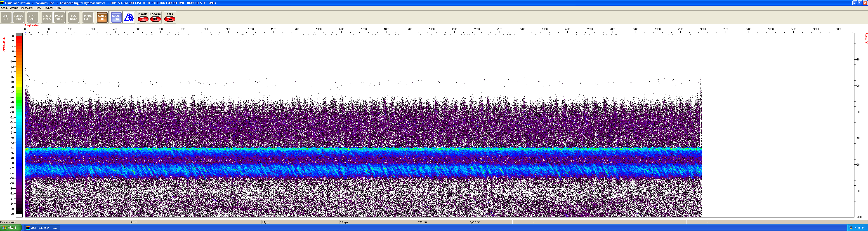Click the DGPS N/A status indicator
This screenshot has width=868, height=231.
pos(170,18)
